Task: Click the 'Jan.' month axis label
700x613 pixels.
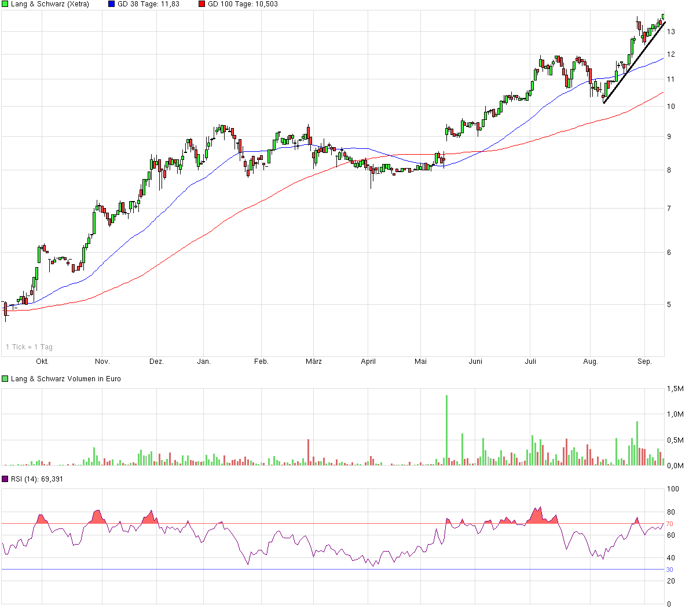Action: click(x=204, y=362)
